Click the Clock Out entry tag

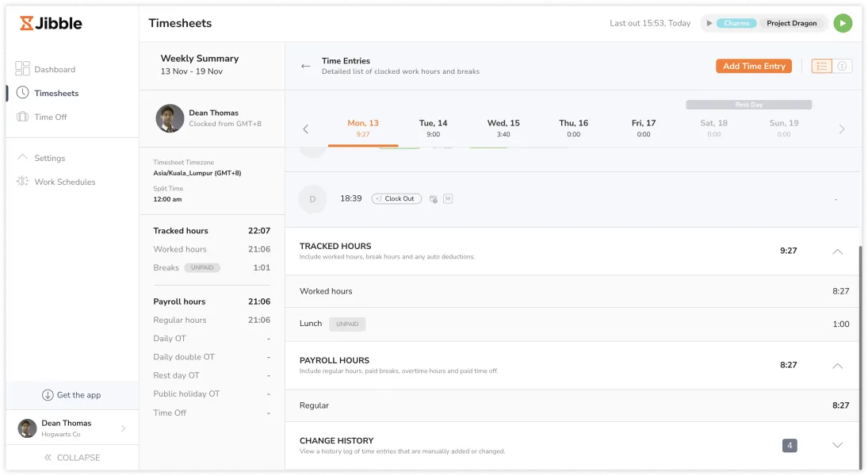pos(396,198)
